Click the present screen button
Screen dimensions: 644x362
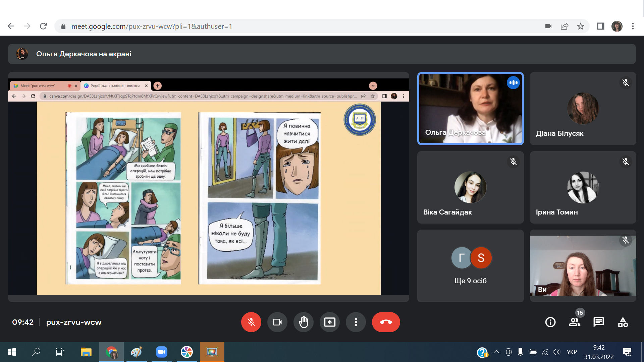(x=329, y=322)
